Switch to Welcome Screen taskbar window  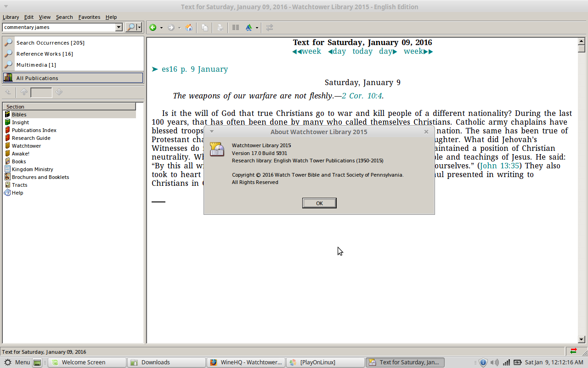pyautogui.click(x=87, y=362)
